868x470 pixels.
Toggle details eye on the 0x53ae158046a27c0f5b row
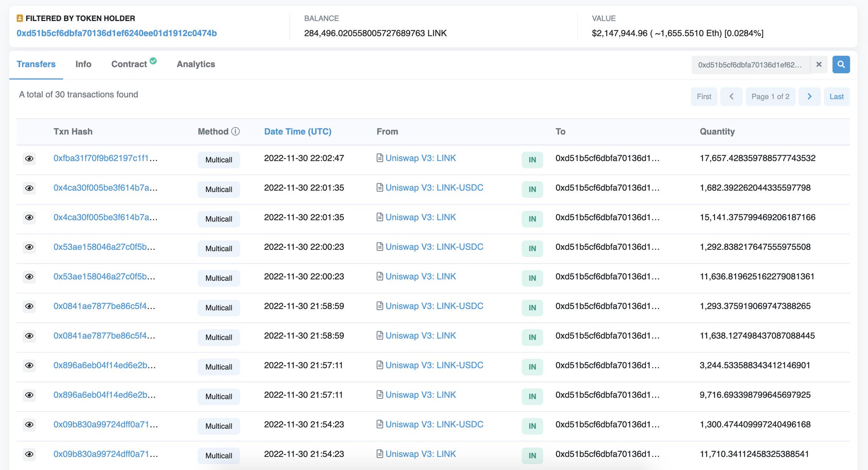pos(29,247)
